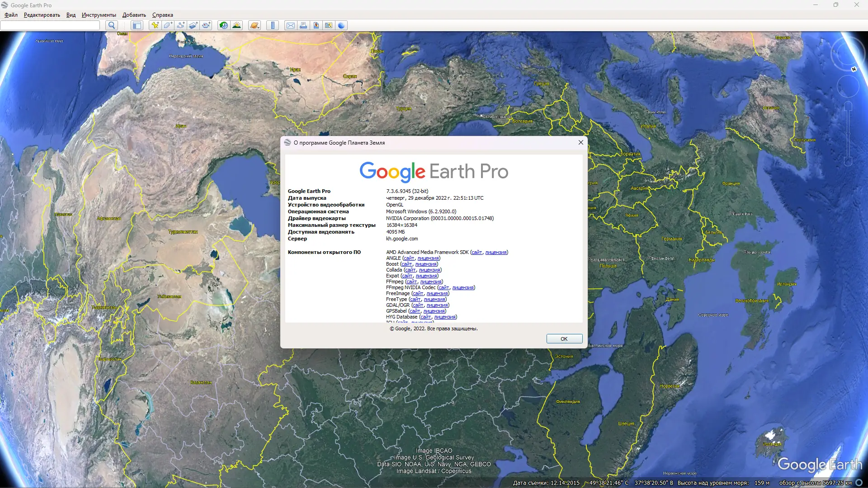Open the Инструменты menu
This screenshot has height=488, width=868.
[98, 15]
